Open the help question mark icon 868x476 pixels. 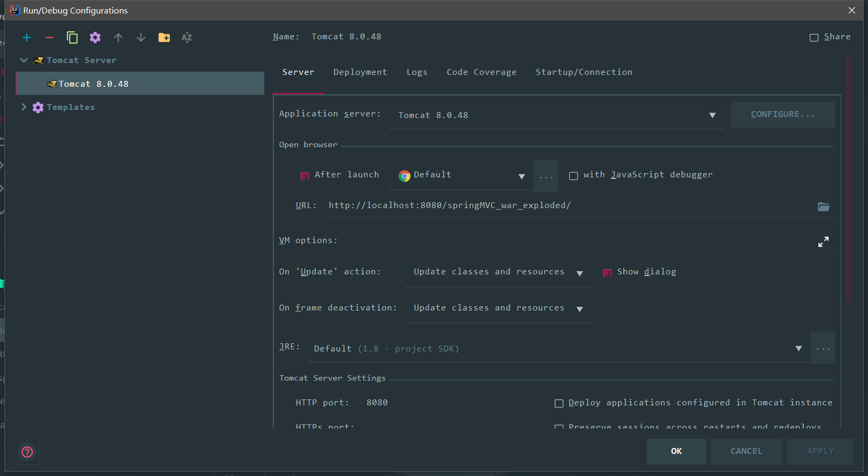tap(27, 452)
